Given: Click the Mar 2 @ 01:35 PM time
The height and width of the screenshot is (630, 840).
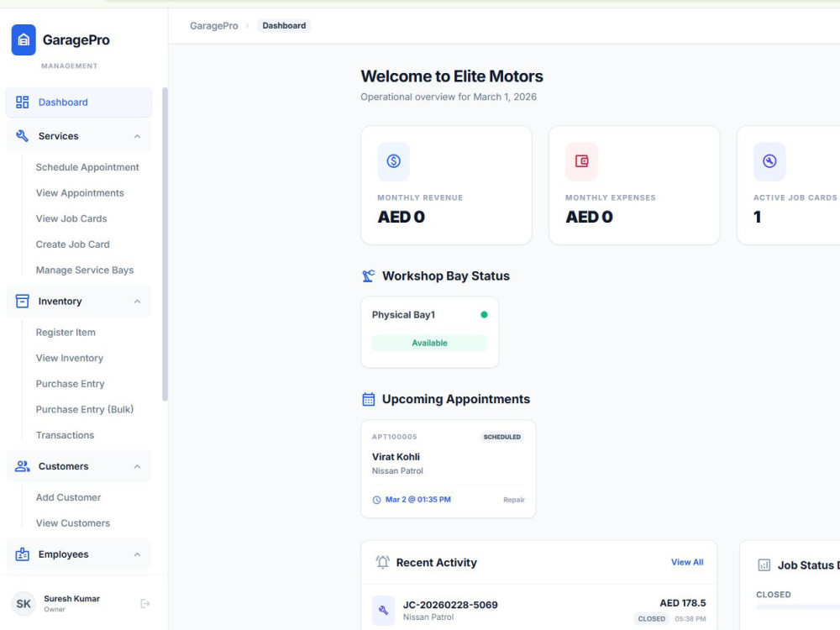Looking at the screenshot, I should click(417, 499).
